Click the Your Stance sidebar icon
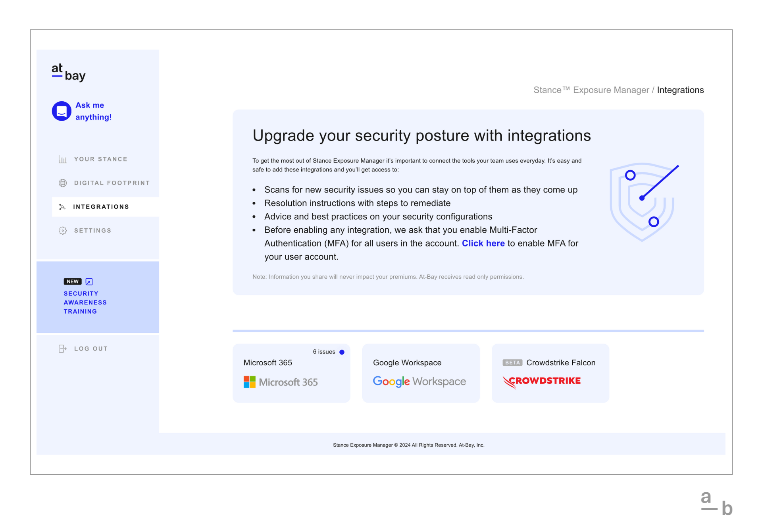Screen dimensions: 762x532 click(63, 159)
